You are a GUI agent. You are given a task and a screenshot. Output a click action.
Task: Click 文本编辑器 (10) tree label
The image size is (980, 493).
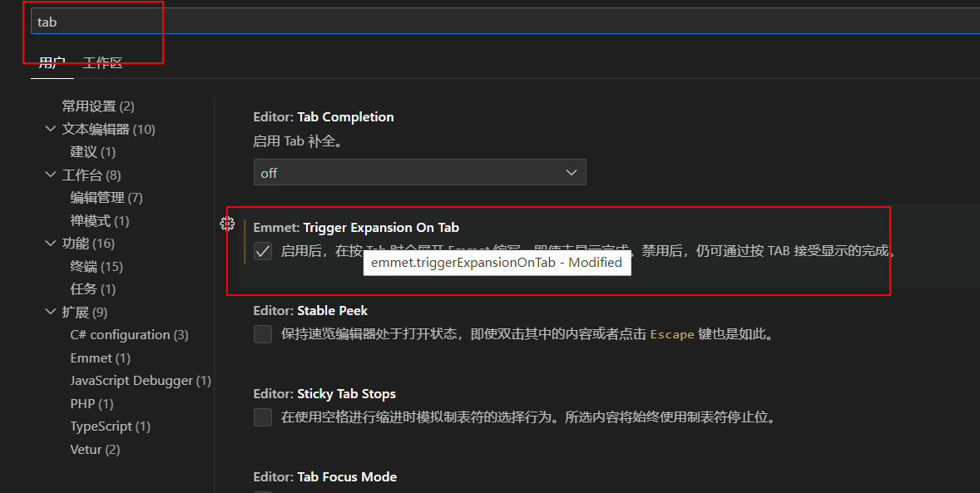coord(109,130)
